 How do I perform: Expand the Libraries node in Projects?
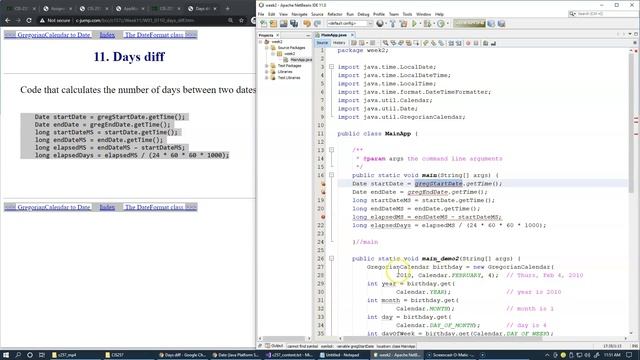coord(267,72)
